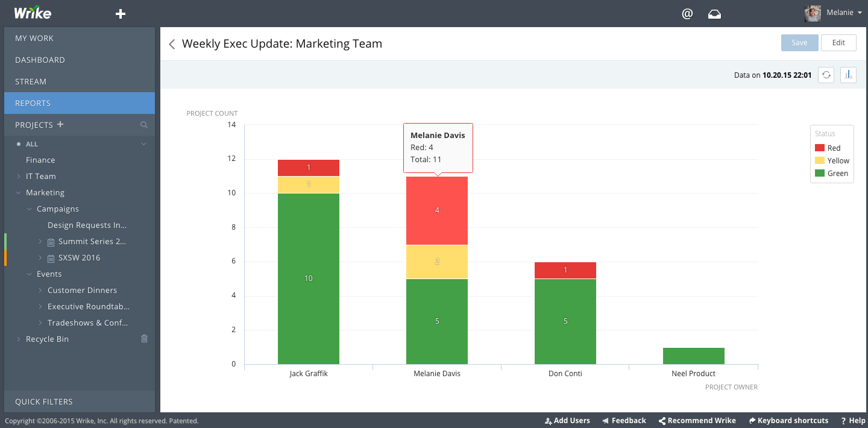The image size is (868, 428).
Task: Open My Work section
Action: click(80, 38)
